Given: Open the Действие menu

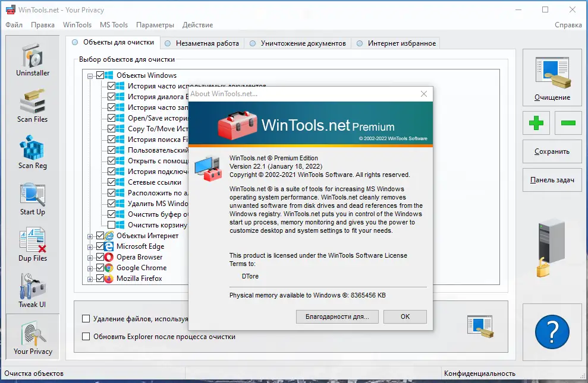Looking at the screenshot, I should click(197, 25).
